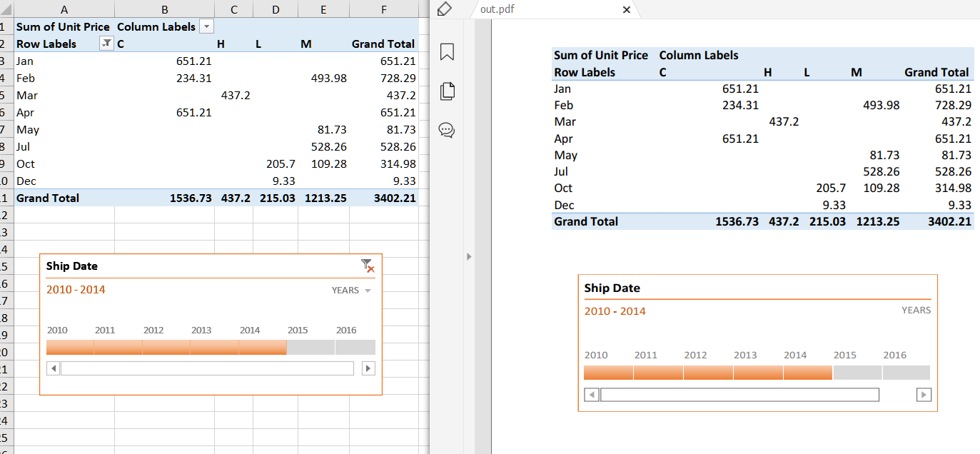
Task: Click the Excel timeline horizontal scrollbar track
Action: point(207,368)
